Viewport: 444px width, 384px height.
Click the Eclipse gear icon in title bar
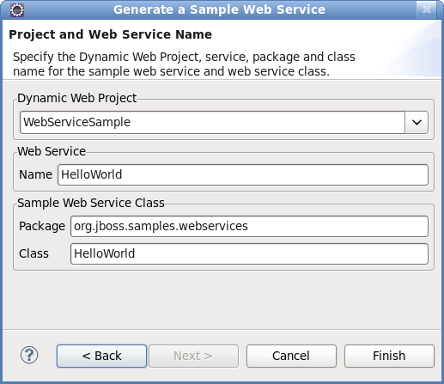[17, 10]
